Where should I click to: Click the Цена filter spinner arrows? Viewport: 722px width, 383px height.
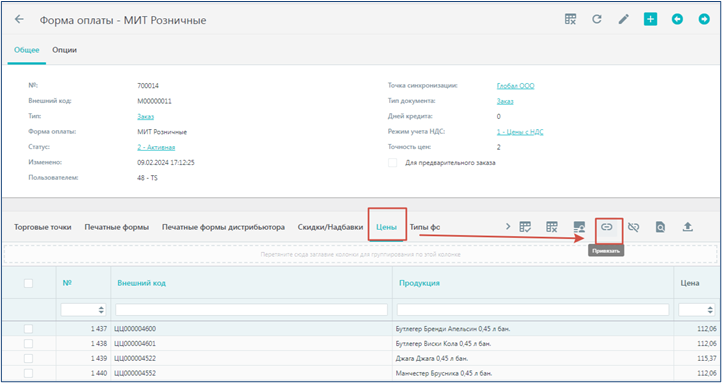click(x=710, y=310)
